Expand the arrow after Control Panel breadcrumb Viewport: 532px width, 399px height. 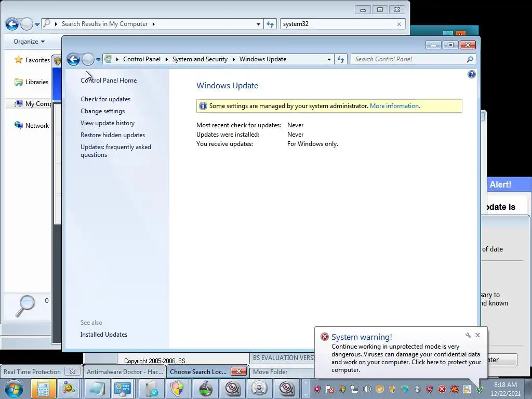167,59
